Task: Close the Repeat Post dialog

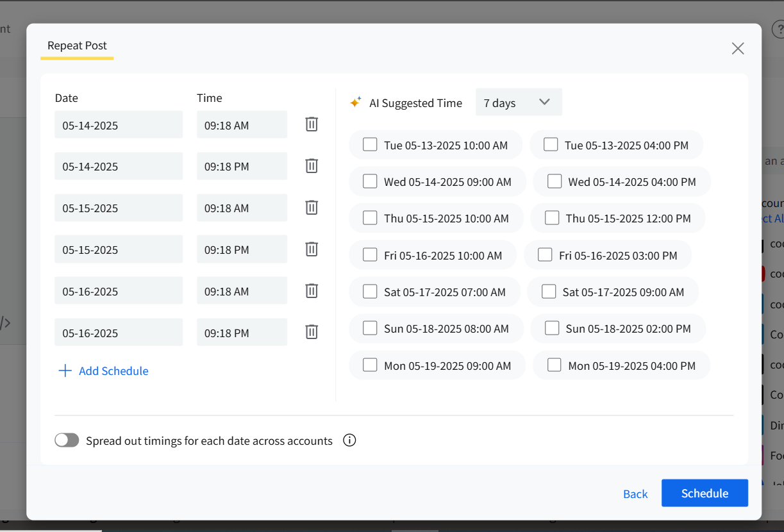Action: click(x=738, y=49)
